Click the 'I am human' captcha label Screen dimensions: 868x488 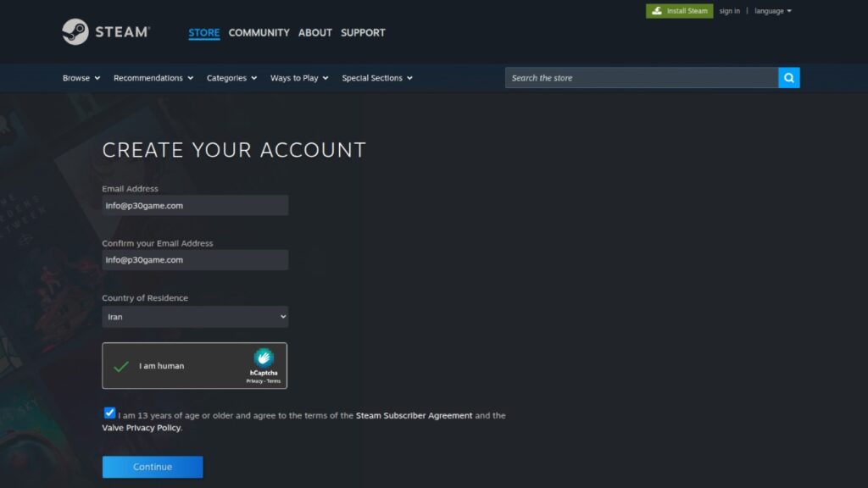[162, 366]
